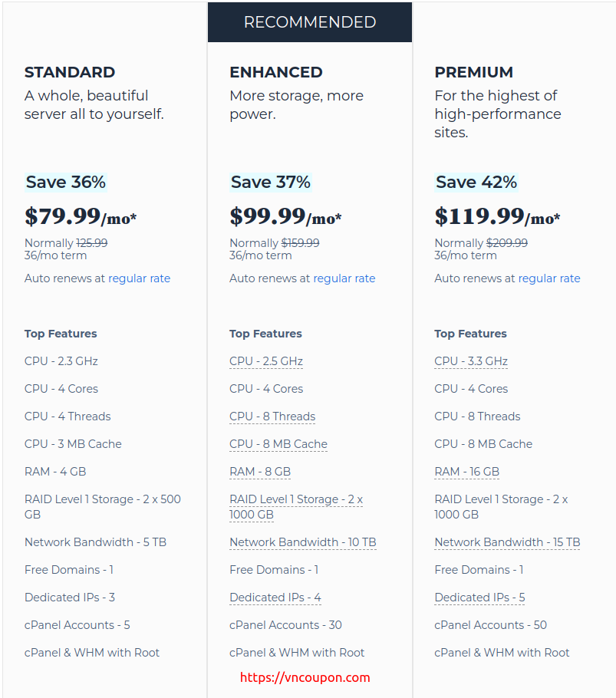Open the Standard plan regular rate link
Screen dimensions: 616x698
click(x=140, y=278)
